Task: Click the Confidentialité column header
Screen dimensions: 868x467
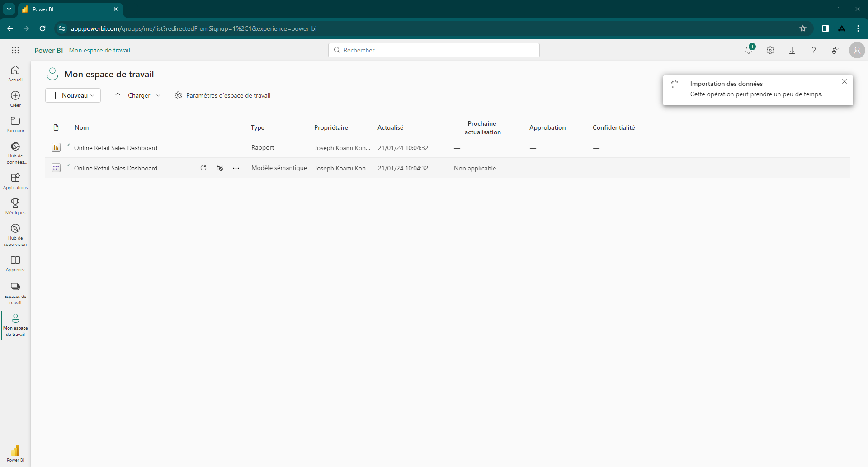Action: tap(614, 127)
